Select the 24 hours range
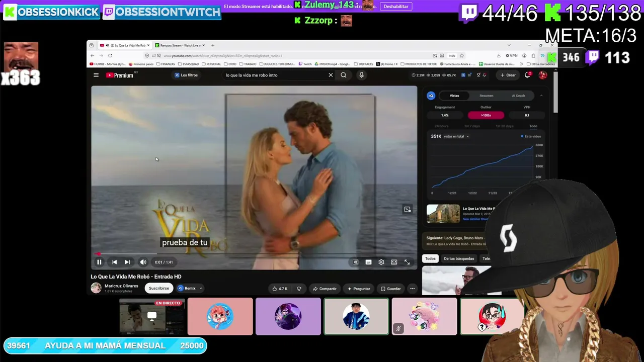 [441, 126]
